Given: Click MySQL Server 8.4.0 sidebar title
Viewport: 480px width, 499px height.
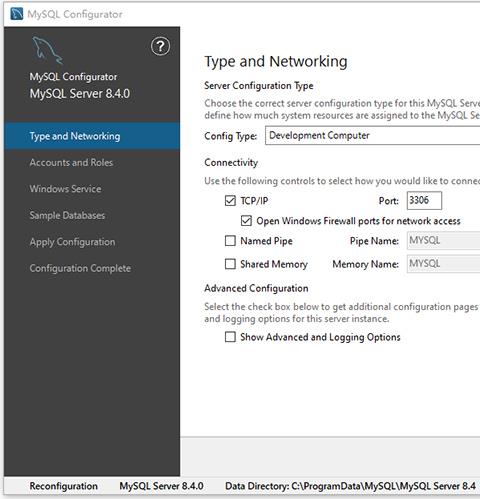Looking at the screenshot, I should 80,94.
